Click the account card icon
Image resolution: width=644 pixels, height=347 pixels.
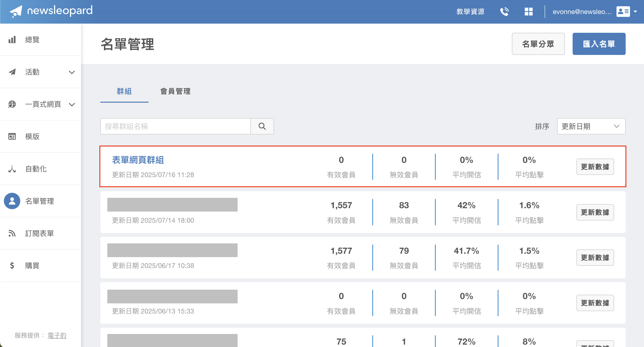[x=623, y=12]
